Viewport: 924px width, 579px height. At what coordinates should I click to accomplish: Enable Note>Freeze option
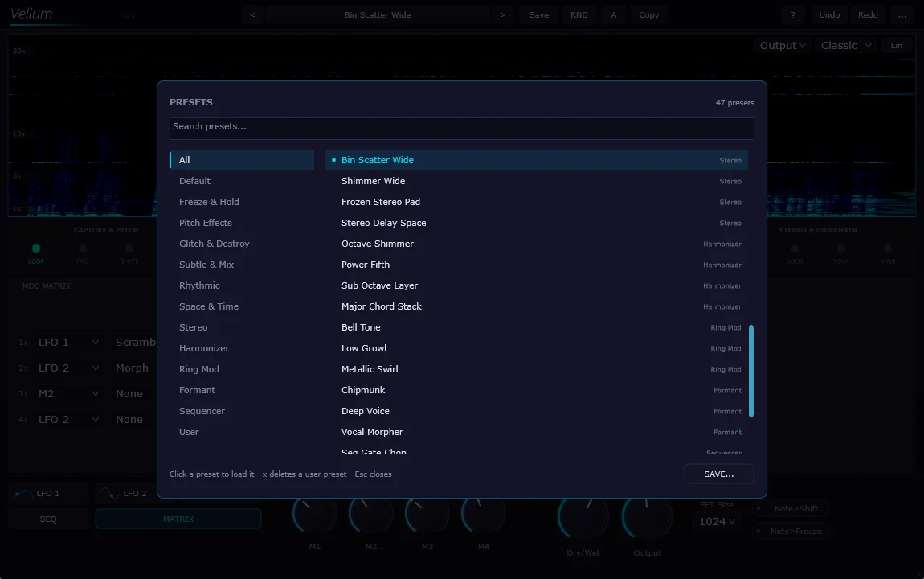tap(791, 532)
